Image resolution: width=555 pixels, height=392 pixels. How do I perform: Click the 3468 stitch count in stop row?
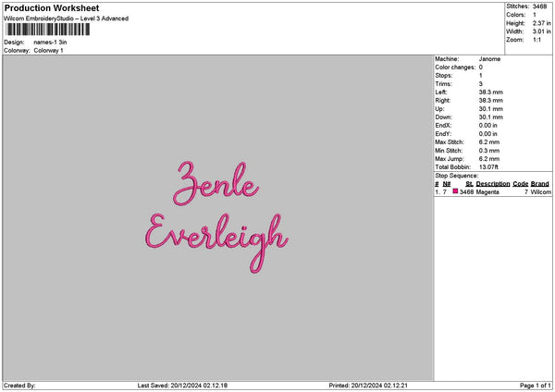[466, 192]
